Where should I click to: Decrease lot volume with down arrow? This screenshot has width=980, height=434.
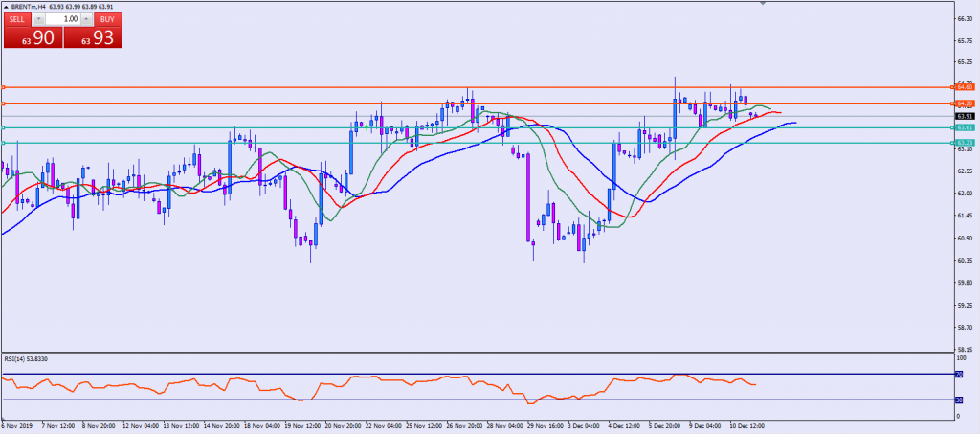click(39, 18)
